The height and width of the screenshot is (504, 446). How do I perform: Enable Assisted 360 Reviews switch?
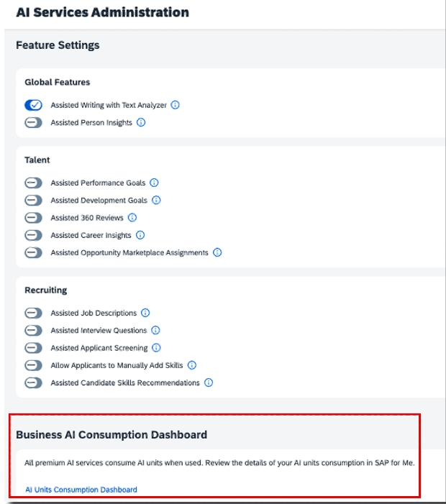(x=34, y=217)
